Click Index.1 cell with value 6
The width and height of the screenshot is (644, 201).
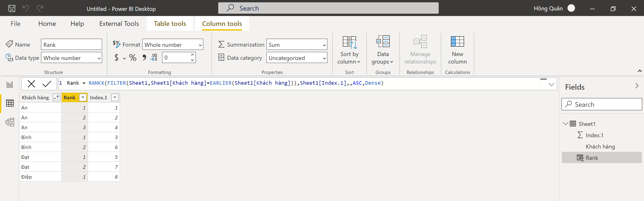pyautogui.click(x=104, y=147)
